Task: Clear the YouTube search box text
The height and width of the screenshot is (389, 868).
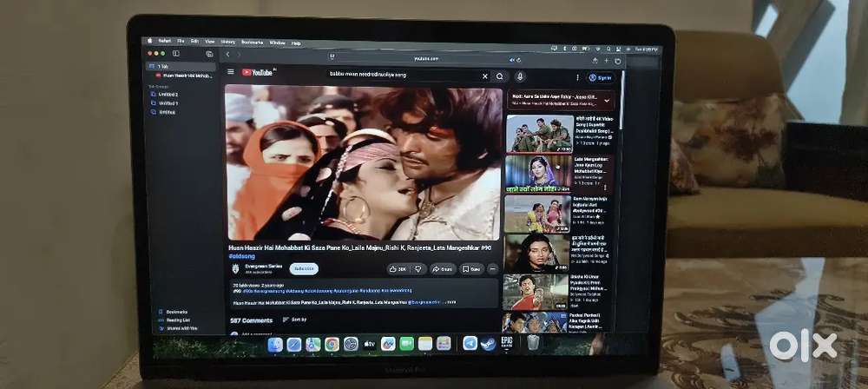Action: (485, 76)
